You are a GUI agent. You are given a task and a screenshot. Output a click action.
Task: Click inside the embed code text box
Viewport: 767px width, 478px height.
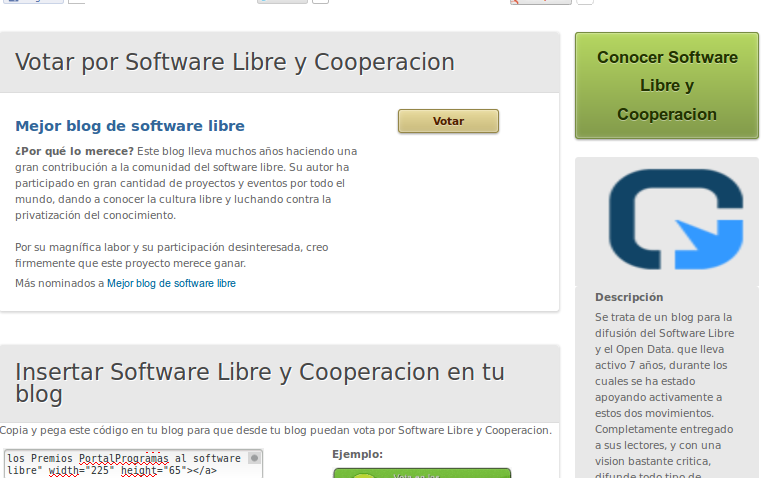coord(125,464)
